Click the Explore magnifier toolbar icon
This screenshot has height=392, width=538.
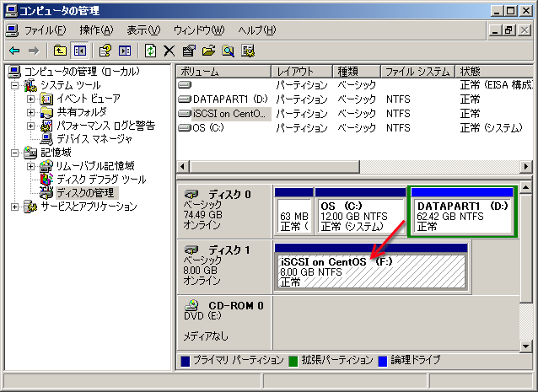pyautogui.click(x=229, y=51)
